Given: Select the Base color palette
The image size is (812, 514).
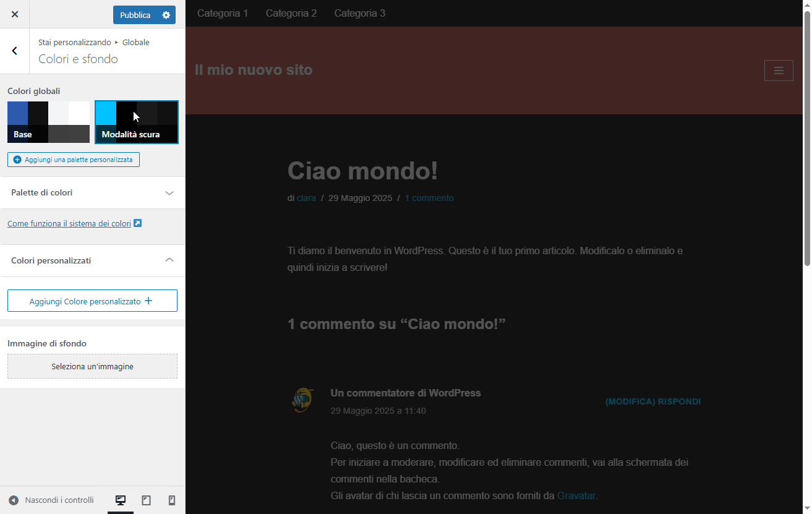Looking at the screenshot, I should 49,122.
